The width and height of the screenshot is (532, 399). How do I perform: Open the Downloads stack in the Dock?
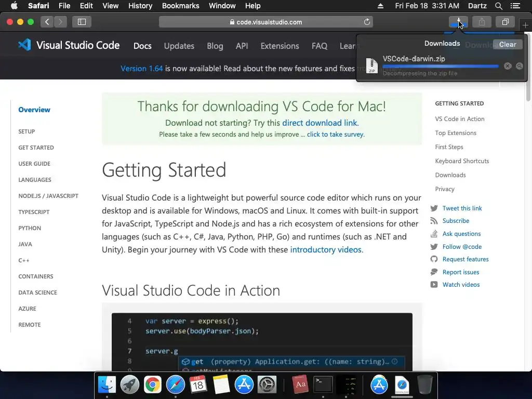pyautogui.click(x=402, y=385)
